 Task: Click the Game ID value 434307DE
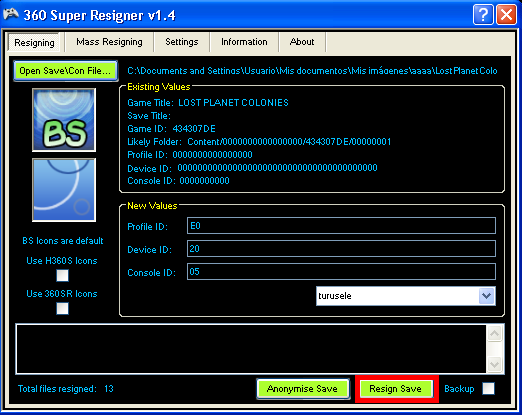click(x=194, y=129)
